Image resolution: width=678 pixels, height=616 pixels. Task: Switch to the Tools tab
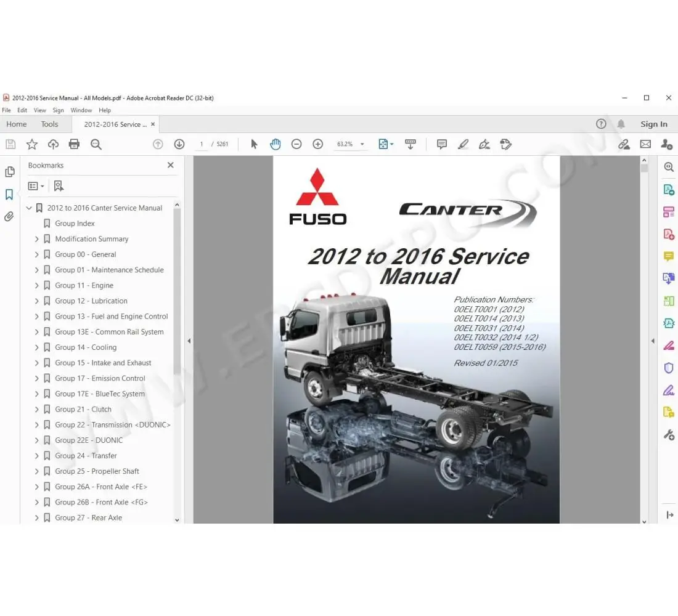click(x=49, y=124)
